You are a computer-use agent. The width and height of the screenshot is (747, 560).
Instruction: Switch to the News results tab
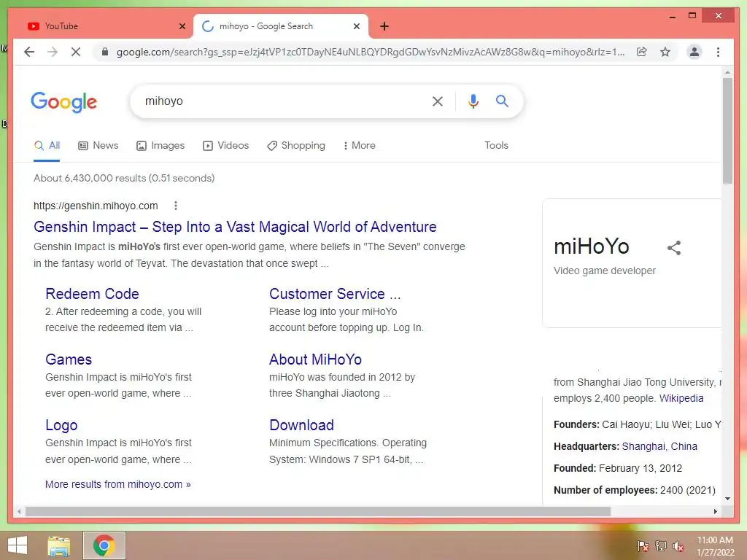pos(98,146)
